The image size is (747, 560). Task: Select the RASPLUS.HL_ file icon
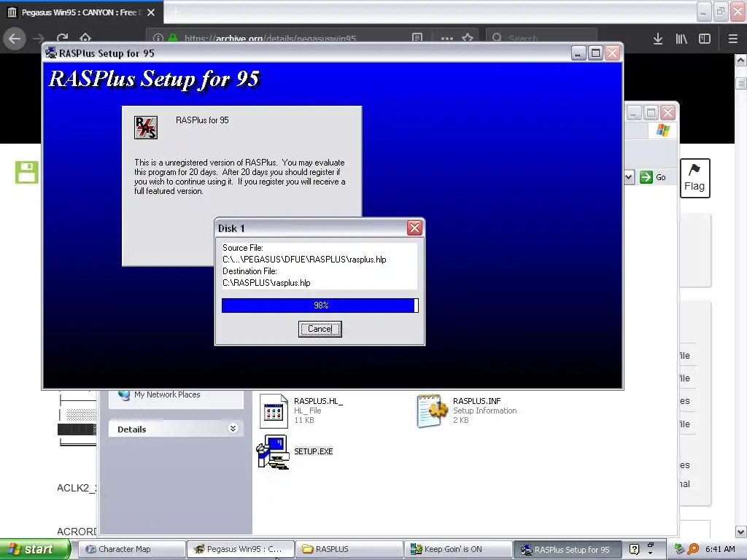pos(274,411)
